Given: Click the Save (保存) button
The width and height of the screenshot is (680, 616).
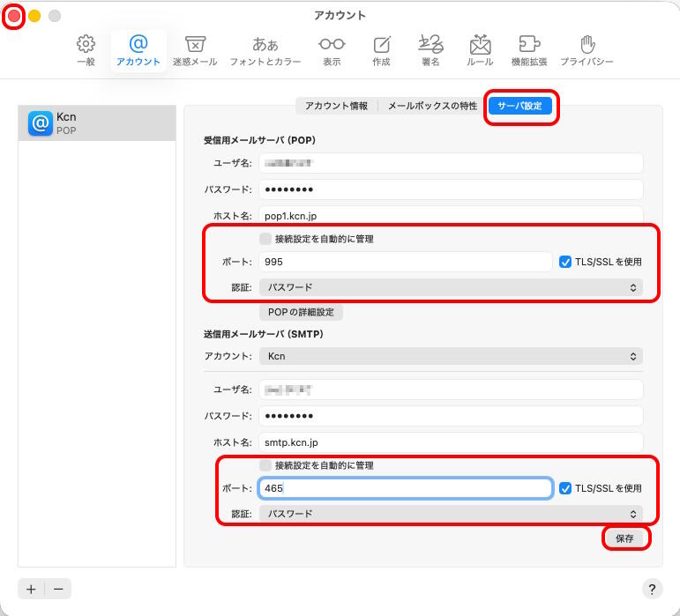Looking at the screenshot, I should 624,538.
